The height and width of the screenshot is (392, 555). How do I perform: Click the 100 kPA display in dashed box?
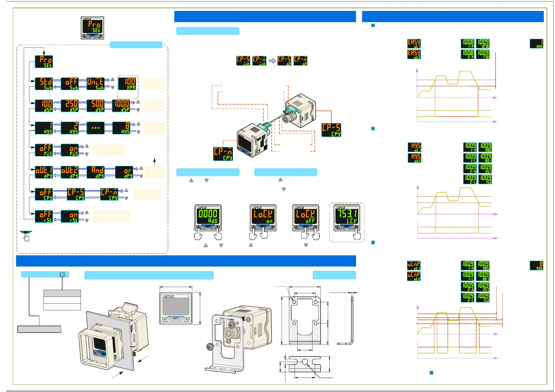point(127,84)
